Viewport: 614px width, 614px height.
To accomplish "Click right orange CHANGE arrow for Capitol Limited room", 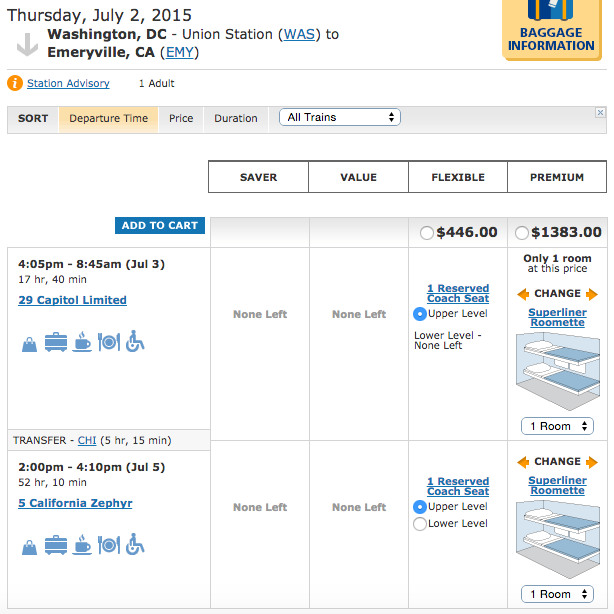I will (x=592, y=294).
